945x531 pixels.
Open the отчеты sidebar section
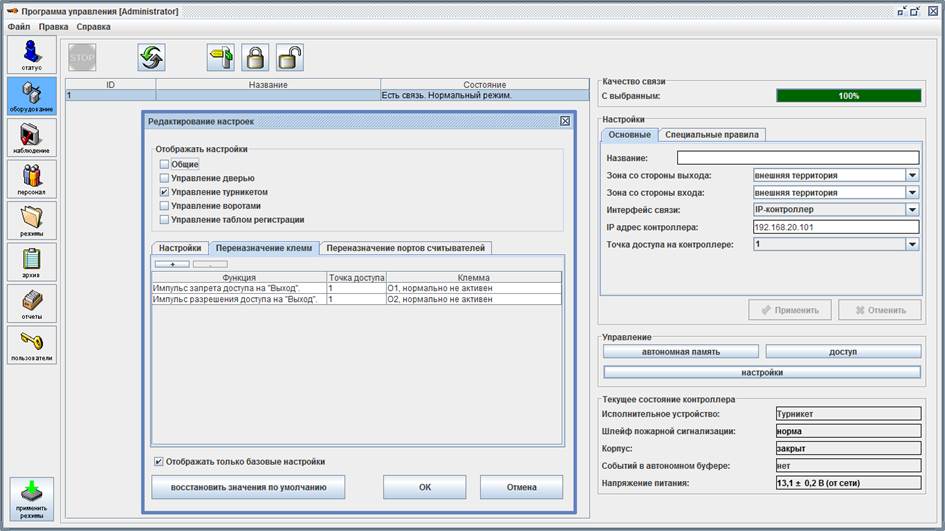point(32,302)
